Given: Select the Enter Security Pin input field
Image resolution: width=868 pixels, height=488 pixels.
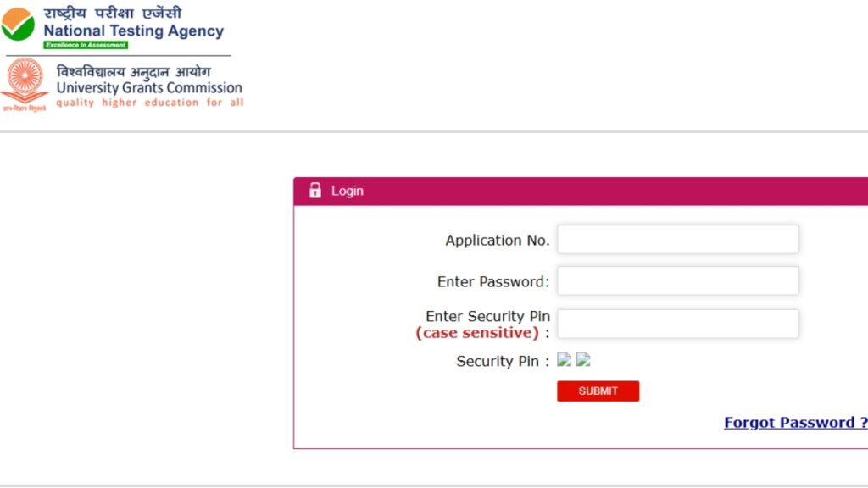Looking at the screenshot, I should click(677, 324).
